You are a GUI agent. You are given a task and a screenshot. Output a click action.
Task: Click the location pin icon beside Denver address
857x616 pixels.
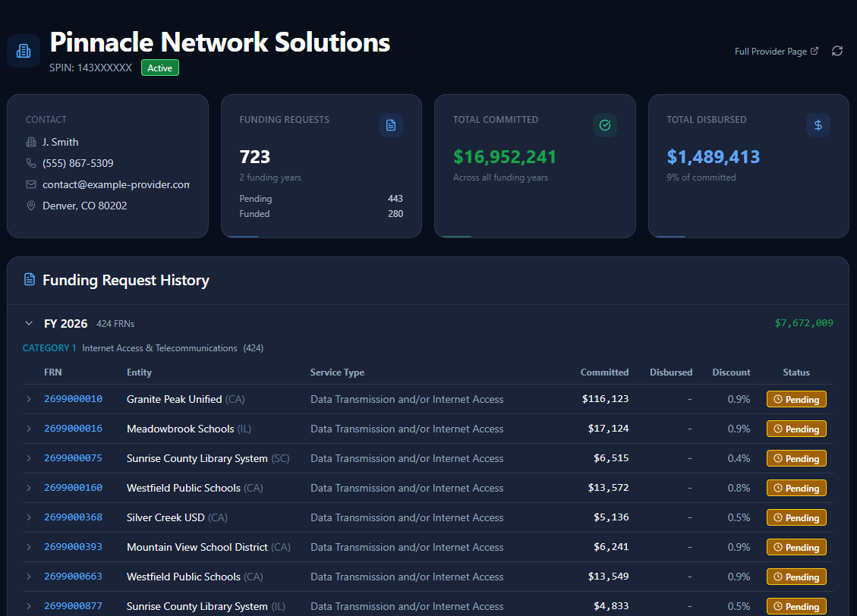pyautogui.click(x=31, y=206)
